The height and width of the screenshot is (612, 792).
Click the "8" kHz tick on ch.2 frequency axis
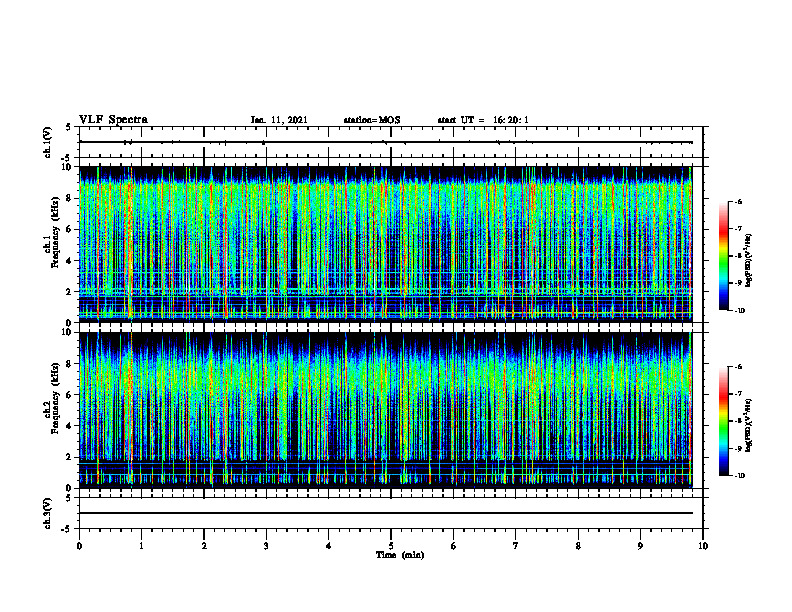pos(70,364)
